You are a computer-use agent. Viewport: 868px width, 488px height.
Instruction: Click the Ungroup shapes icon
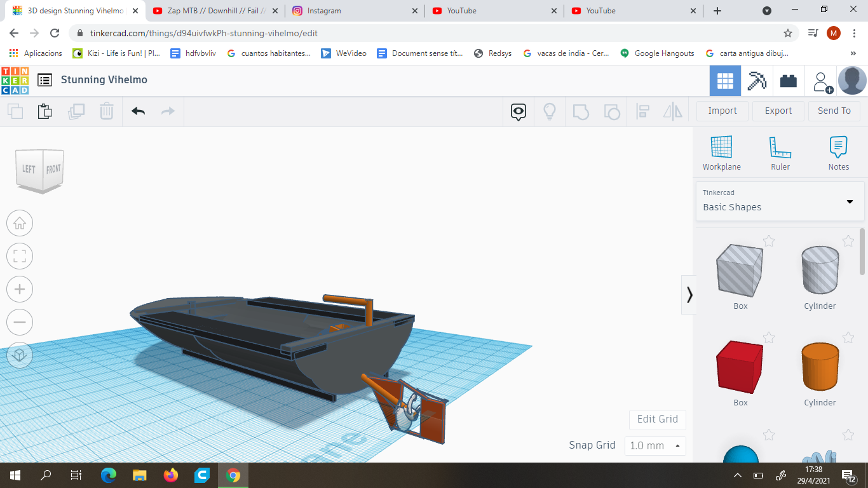point(611,112)
